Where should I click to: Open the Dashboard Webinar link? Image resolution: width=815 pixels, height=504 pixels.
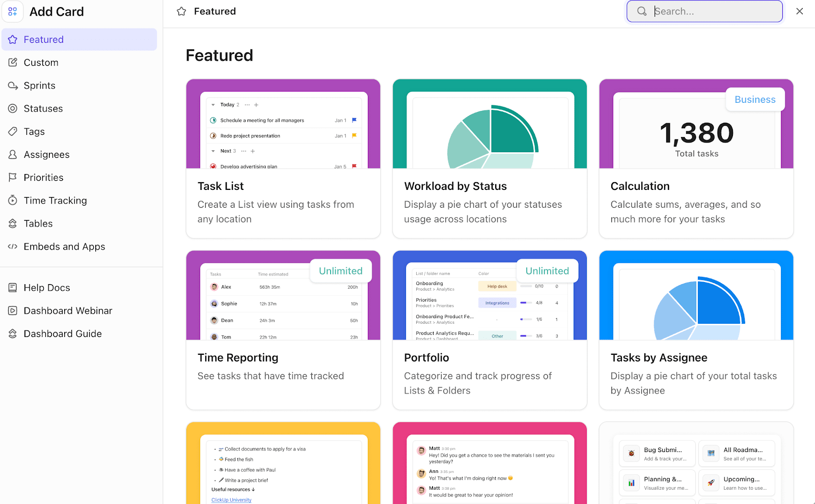pyautogui.click(x=79, y=311)
